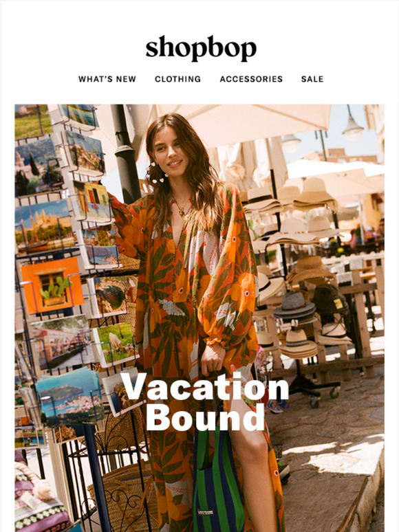Click the Vacation Bound headline text
399x532 pixels.
click(205, 401)
